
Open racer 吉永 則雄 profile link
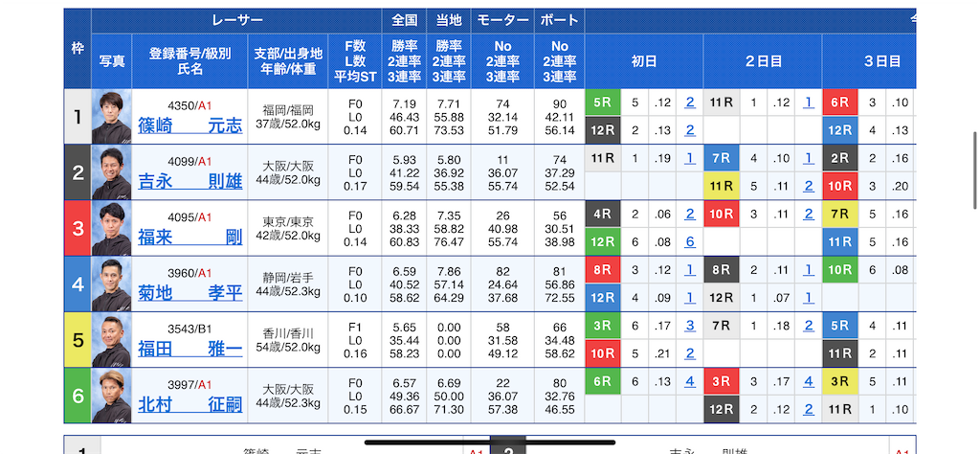[190, 181]
